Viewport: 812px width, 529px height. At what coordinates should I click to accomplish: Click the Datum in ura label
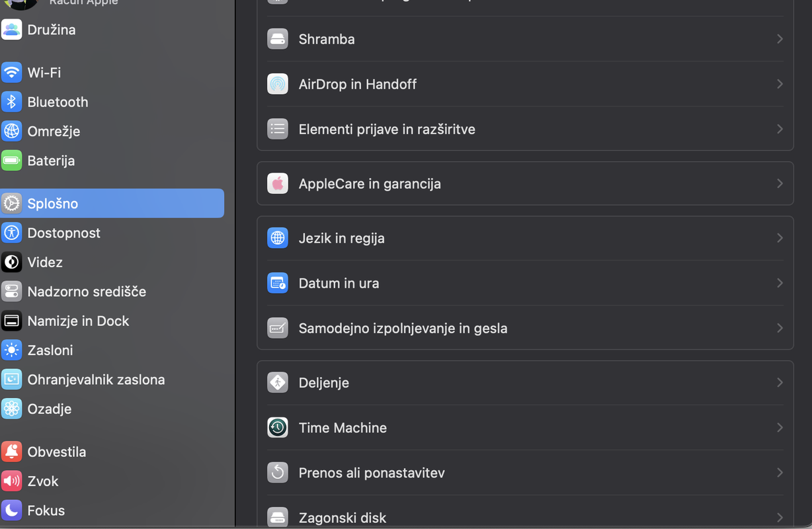coord(339,283)
